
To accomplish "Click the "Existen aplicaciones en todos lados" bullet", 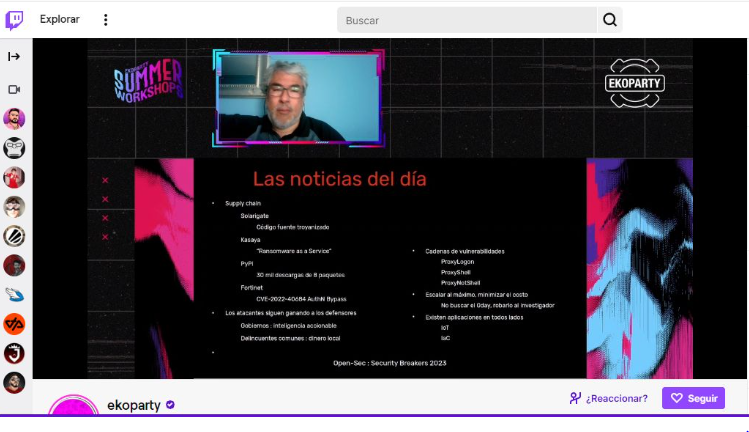I will click(x=474, y=317).
